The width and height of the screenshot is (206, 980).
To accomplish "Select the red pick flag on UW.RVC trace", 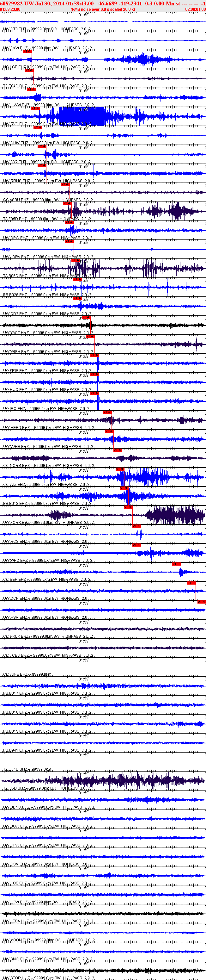I will pos(35,109).
